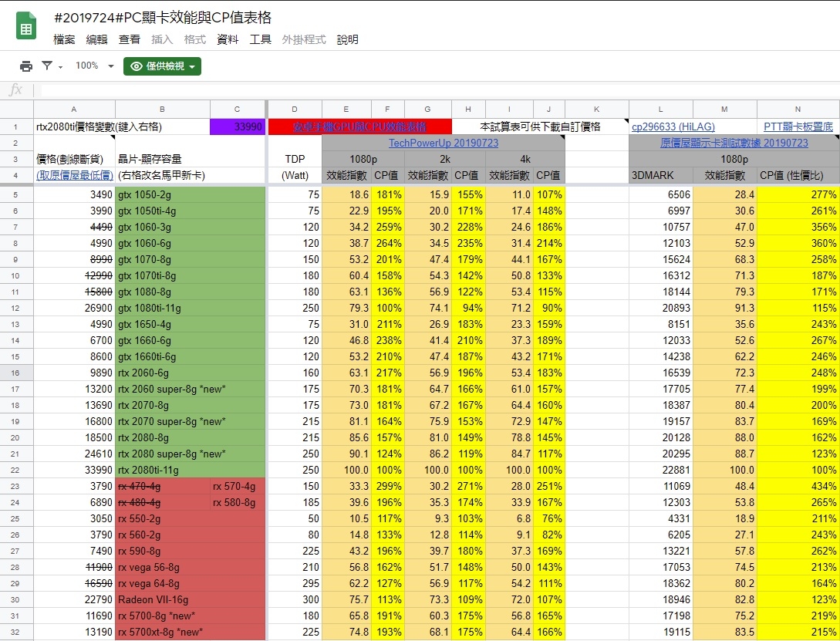
Task: Open the 工具 menu
Action: pyautogui.click(x=261, y=39)
